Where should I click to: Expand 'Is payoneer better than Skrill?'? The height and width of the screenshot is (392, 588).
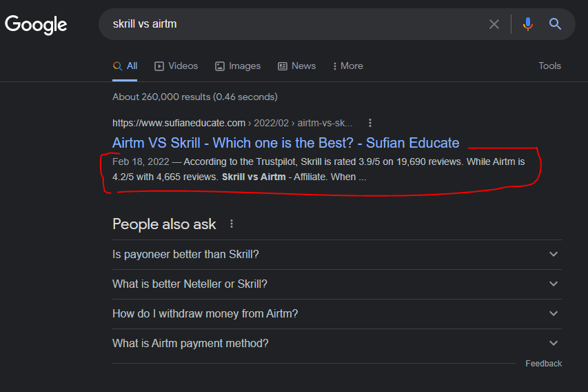[x=337, y=254]
